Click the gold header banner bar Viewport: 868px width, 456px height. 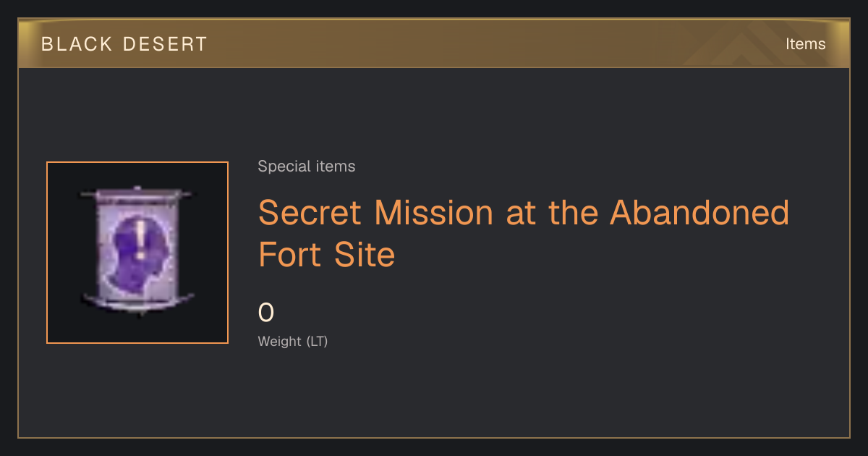(434, 43)
